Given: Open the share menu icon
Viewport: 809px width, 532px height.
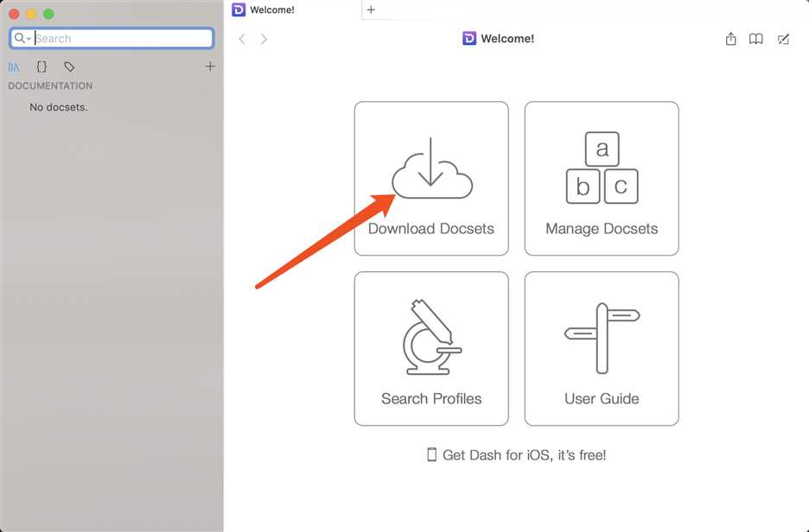Looking at the screenshot, I should pyautogui.click(x=730, y=39).
